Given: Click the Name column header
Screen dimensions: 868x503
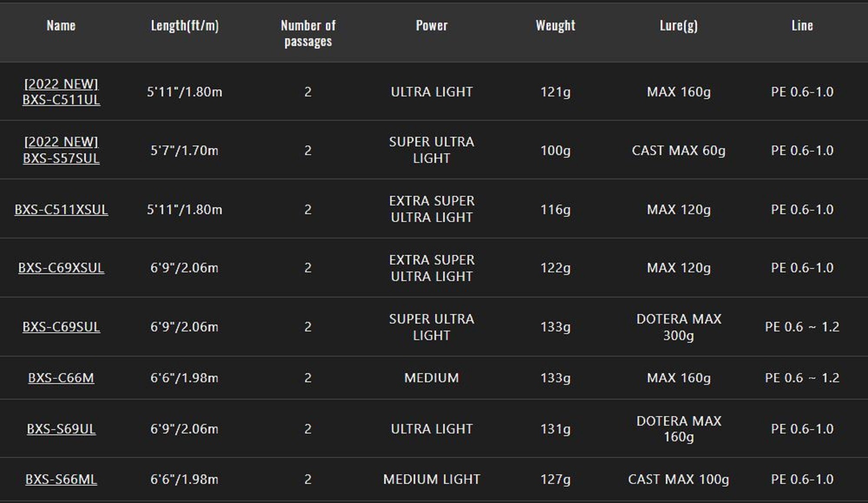Looking at the screenshot, I should tap(61, 26).
